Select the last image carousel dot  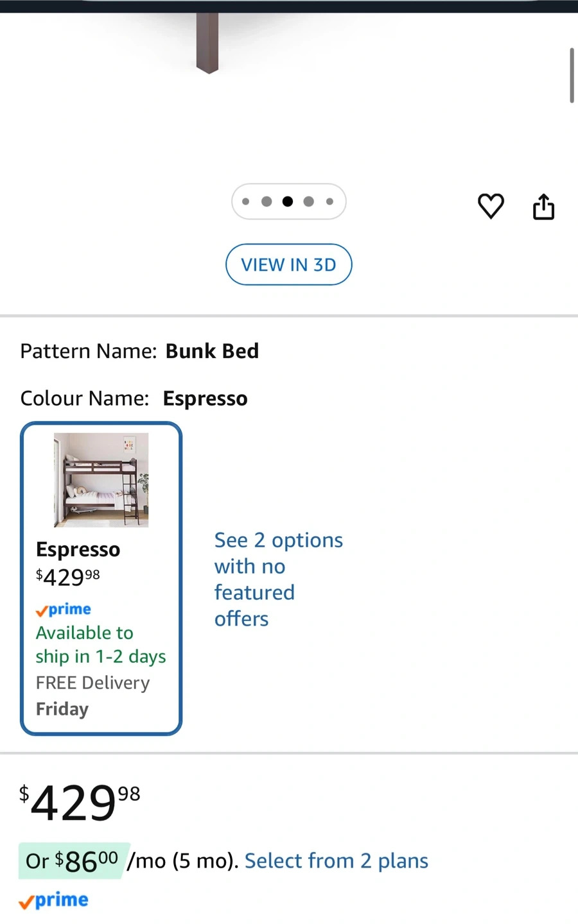(x=329, y=201)
